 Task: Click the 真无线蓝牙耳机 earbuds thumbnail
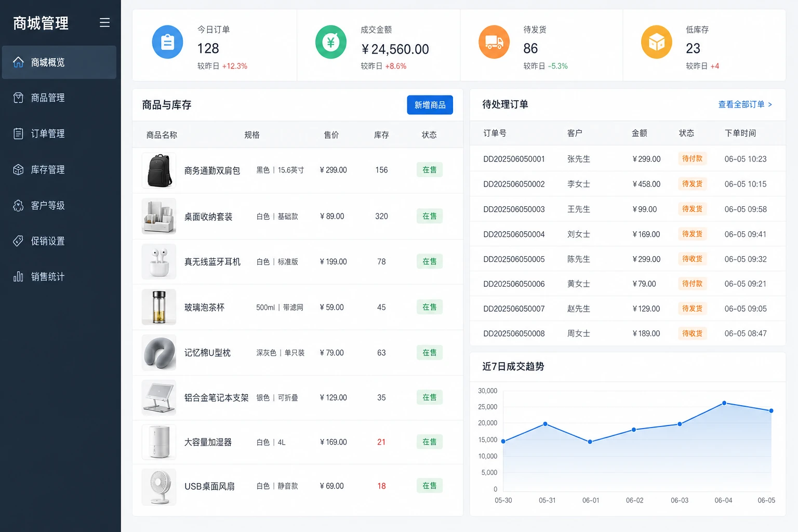159,262
